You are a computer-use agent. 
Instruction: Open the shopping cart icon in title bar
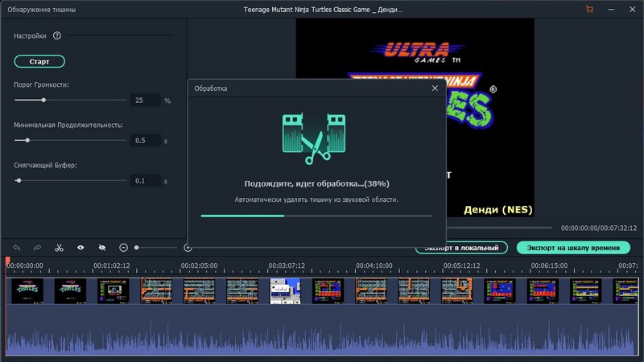pos(589,9)
